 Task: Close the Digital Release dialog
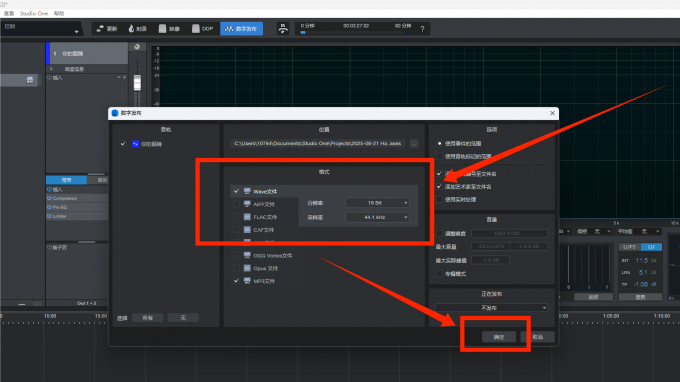coord(552,113)
